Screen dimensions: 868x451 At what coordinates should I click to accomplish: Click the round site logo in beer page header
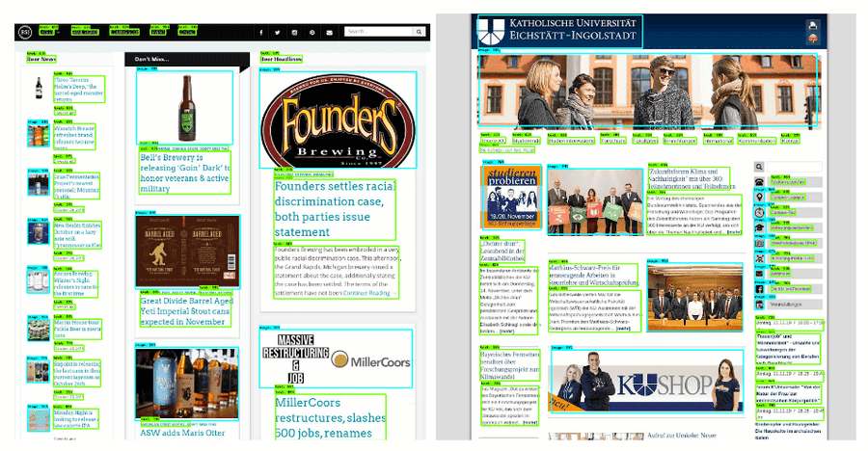tap(25, 33)
